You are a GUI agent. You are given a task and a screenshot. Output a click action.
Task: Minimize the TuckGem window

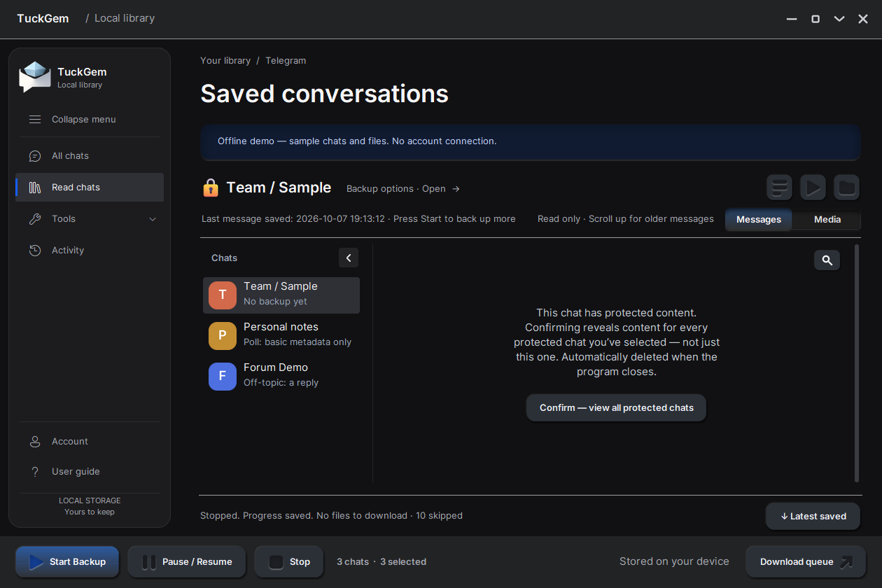[792, 19]
